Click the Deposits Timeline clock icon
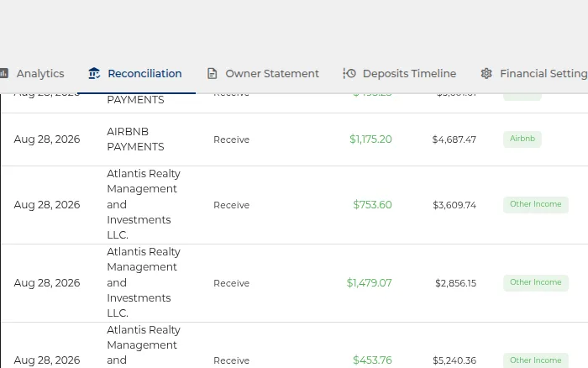This screenshot has height=368, width=588. (x=349, y=74)
